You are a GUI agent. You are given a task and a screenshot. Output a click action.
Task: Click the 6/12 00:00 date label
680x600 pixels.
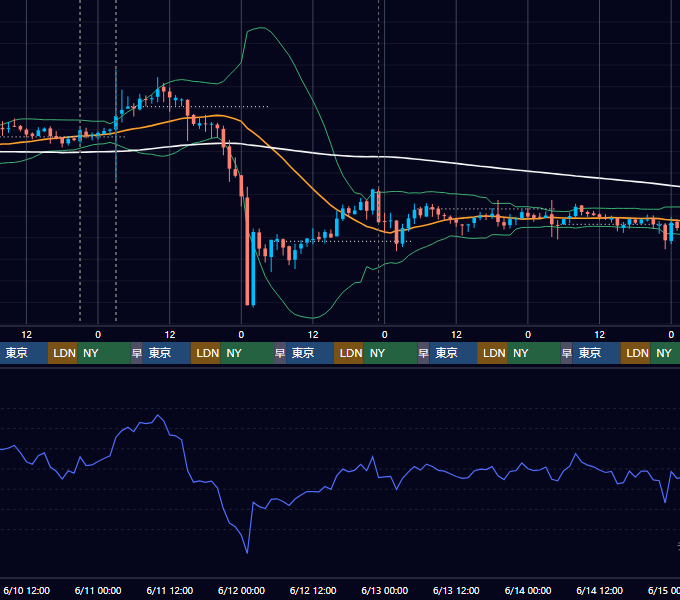point(241,590)
